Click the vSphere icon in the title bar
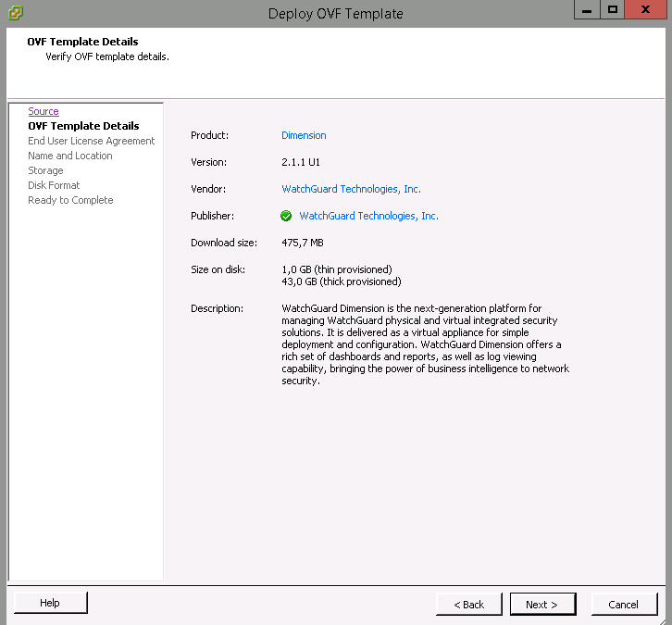Screen dimensions: 672x625 point(15,13)
